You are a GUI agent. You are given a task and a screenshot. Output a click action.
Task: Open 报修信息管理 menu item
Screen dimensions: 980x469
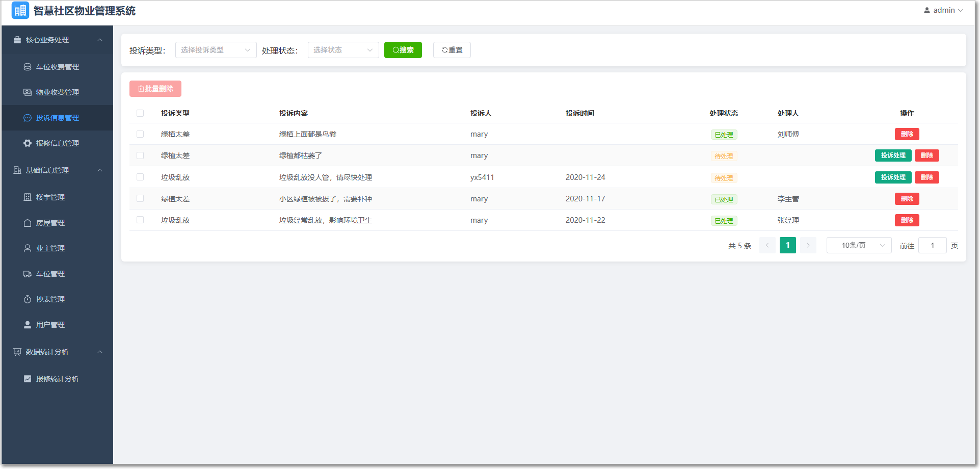[57, 143]
